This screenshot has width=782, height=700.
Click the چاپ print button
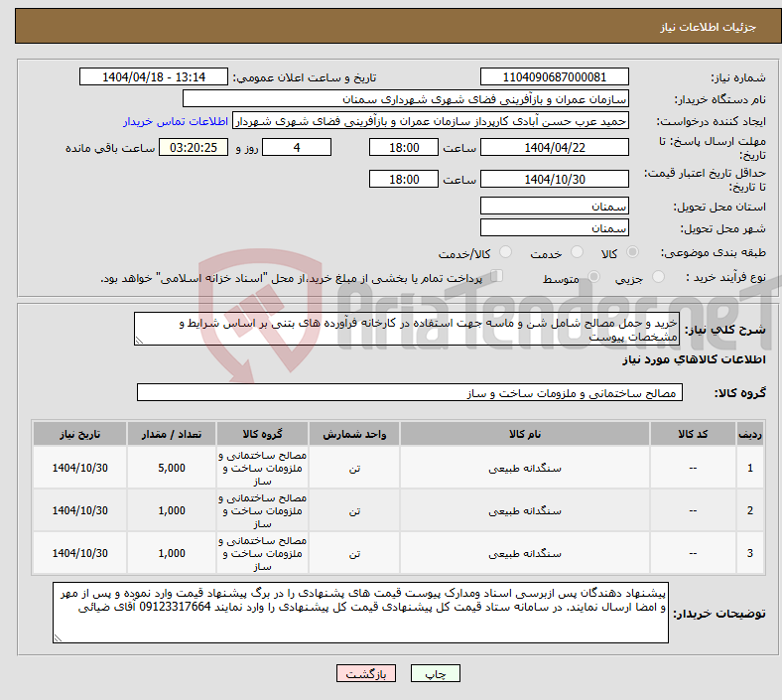tap(436, 673)
